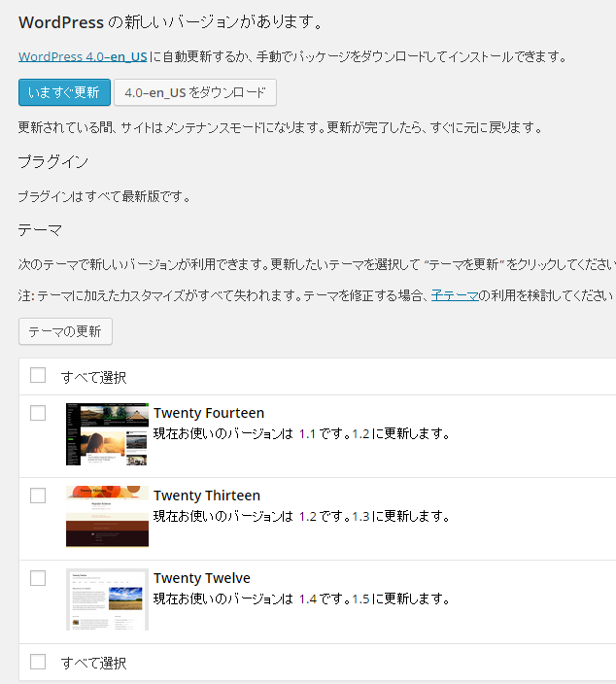Click the Twenty Twelve theme thumbnail
The width and height of the screenshot is (616, 684).
click(107, 598)
